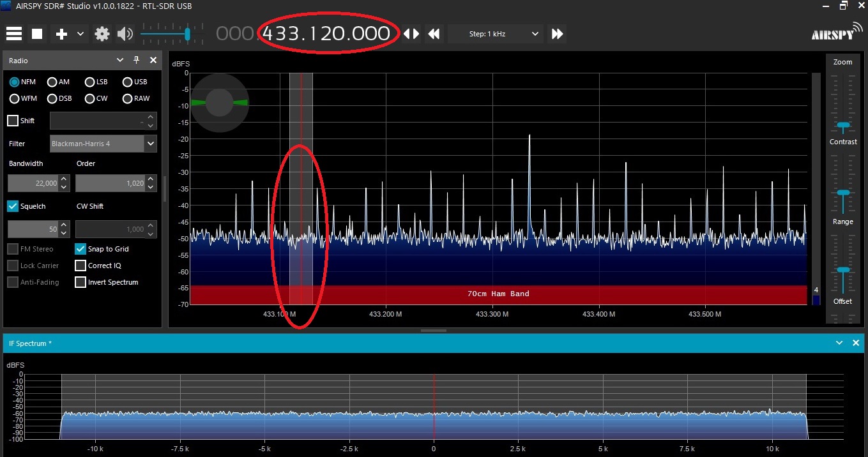Pin the Radio panel
This screenshot has height=457, width=868.
(x=136, y=60)
